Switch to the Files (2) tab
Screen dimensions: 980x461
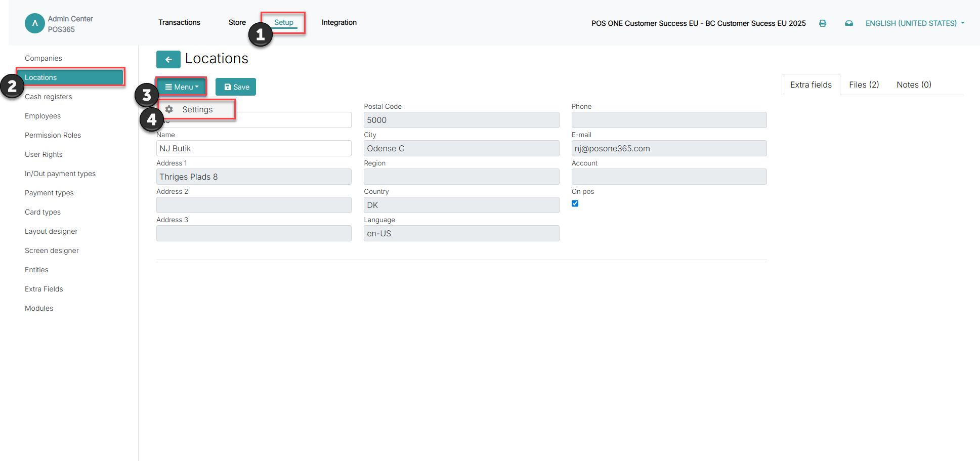point(864,85)
